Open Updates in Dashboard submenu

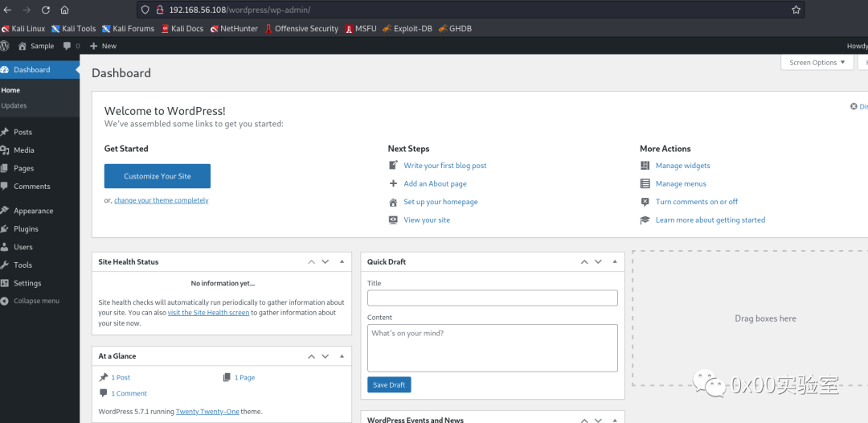point(14,105)
